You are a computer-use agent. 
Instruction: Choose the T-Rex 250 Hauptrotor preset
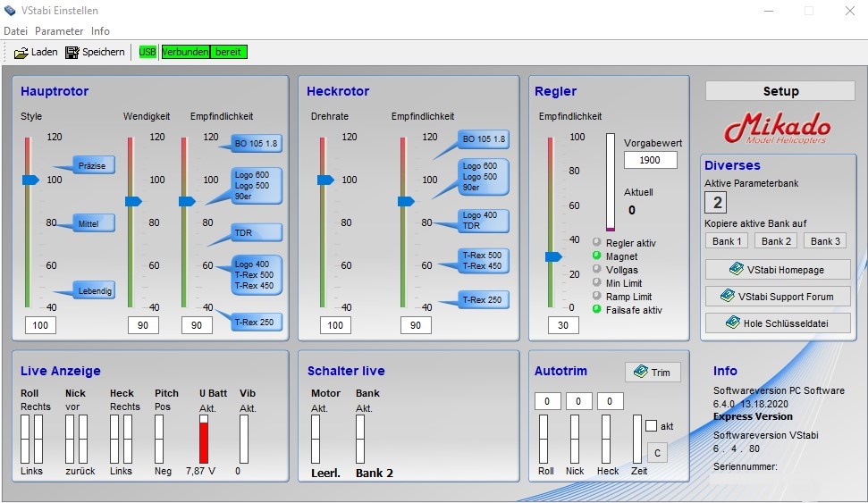point(256,322)
